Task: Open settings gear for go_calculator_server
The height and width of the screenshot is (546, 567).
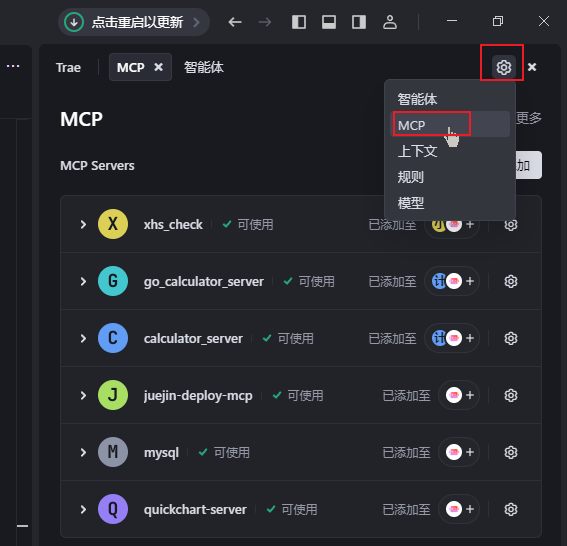Action: pos(511,281)
